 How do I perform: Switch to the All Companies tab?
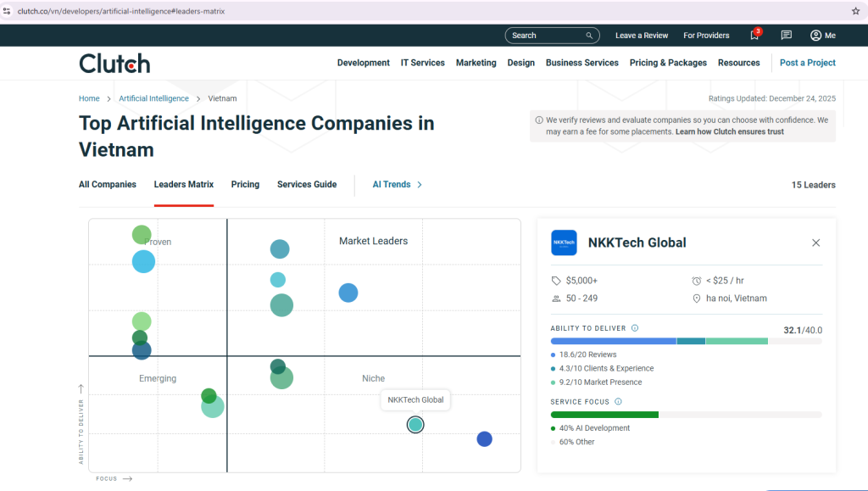108,184
